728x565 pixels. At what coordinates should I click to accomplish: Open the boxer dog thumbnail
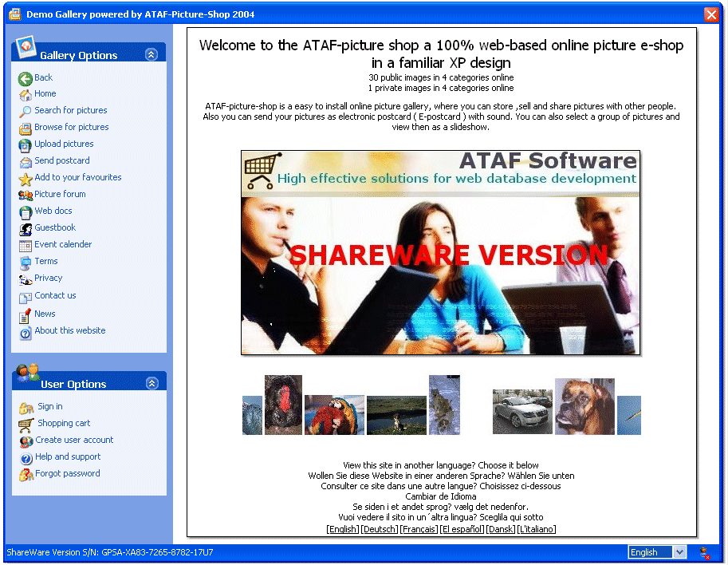tap(584, 406)
